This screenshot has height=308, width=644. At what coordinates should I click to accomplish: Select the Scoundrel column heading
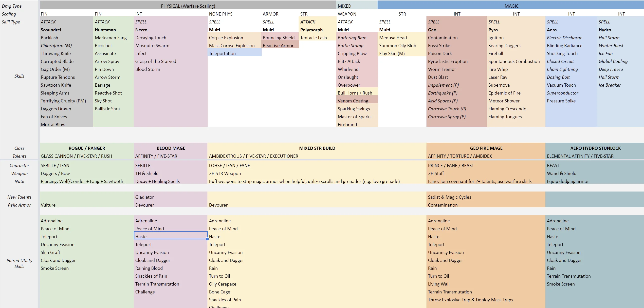click(x=66, y=30)
